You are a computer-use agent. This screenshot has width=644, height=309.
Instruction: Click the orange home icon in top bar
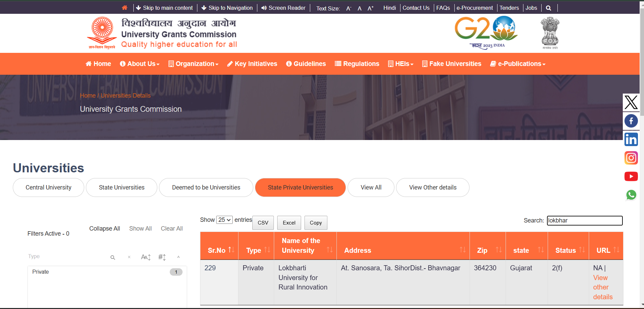click(x=125, y=8)
